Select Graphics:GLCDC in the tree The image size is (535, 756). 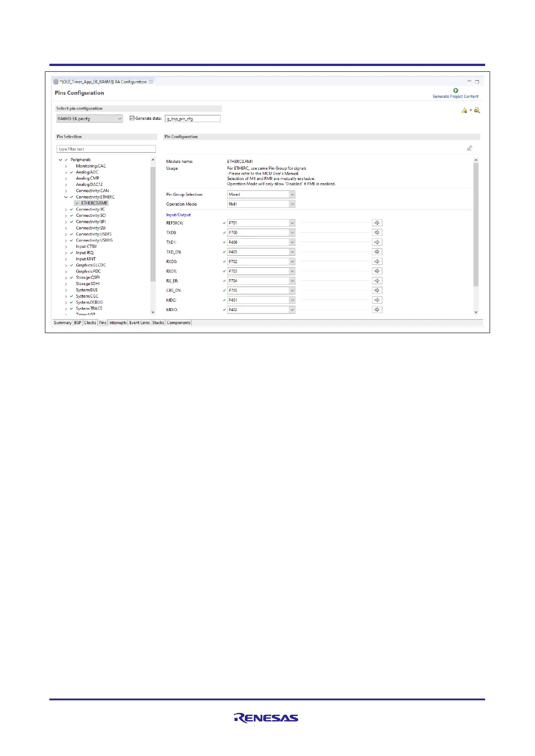(91, 265)
